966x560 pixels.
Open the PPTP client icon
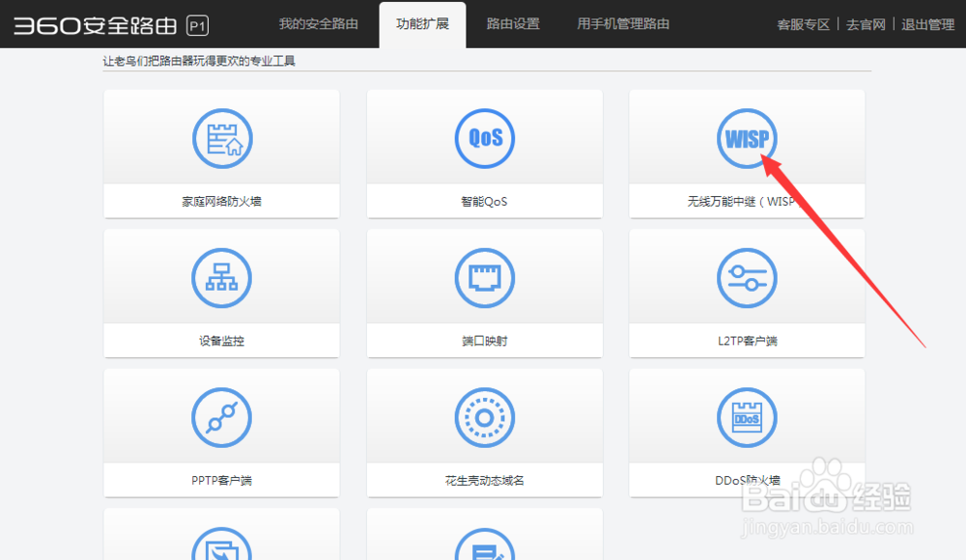[x=222, y=418]
